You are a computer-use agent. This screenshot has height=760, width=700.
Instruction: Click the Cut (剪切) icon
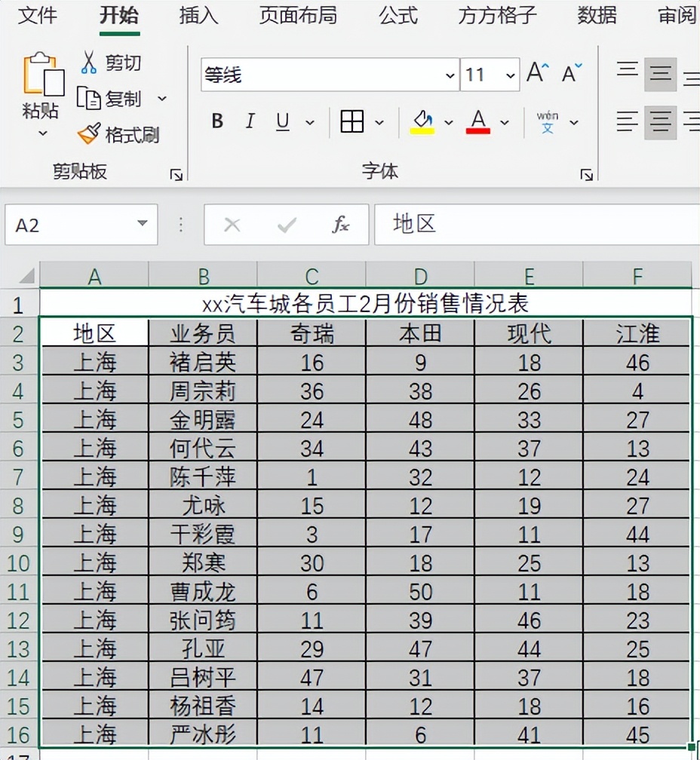pyautogui.click(x=88, y=63)
